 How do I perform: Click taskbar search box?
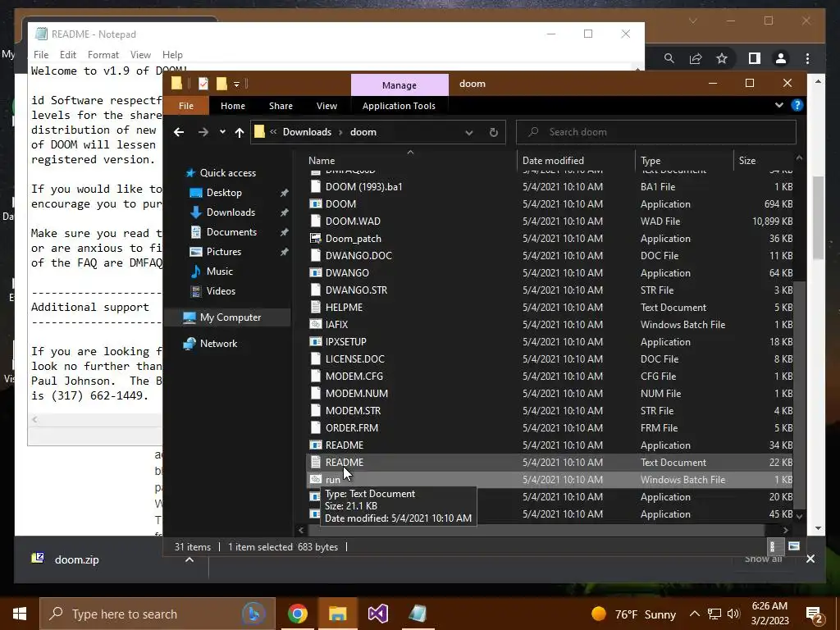(x=157, y=614)
